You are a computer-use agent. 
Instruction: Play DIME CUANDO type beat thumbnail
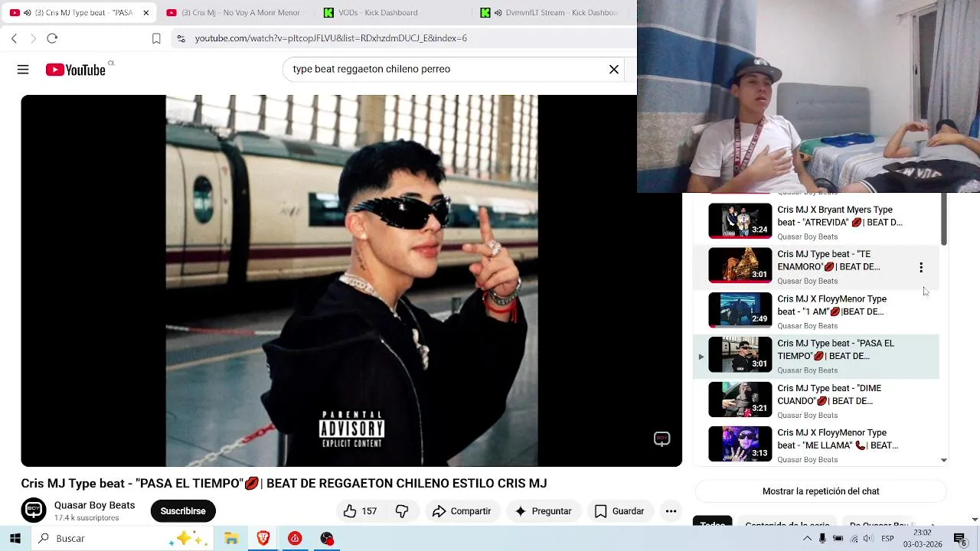click(x=740, y=399)
